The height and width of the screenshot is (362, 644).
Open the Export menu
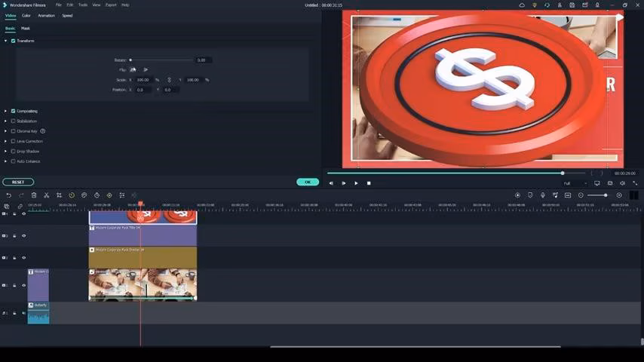click(x=111, y=5)
